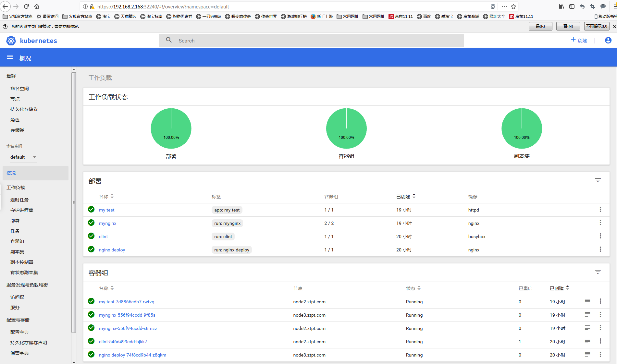Open 守护进程集 in sidebar

[x=22, y=210]
